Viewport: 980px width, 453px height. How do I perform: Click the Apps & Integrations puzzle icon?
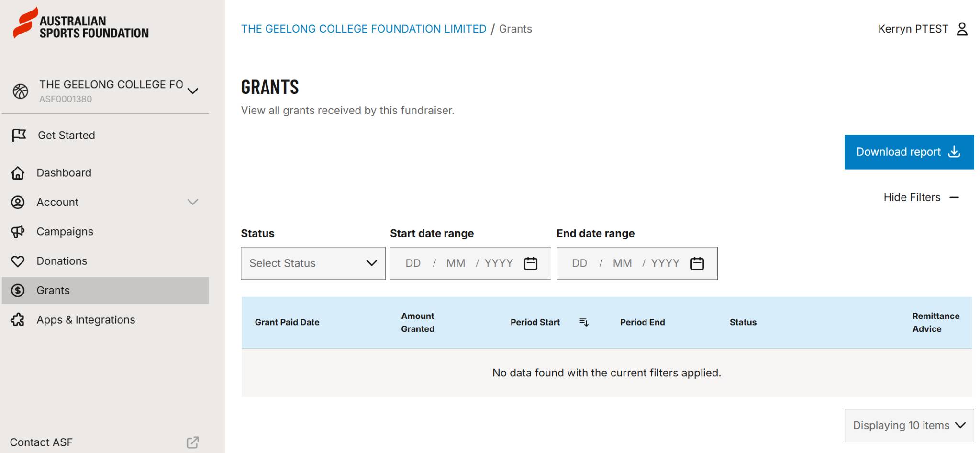18,320
